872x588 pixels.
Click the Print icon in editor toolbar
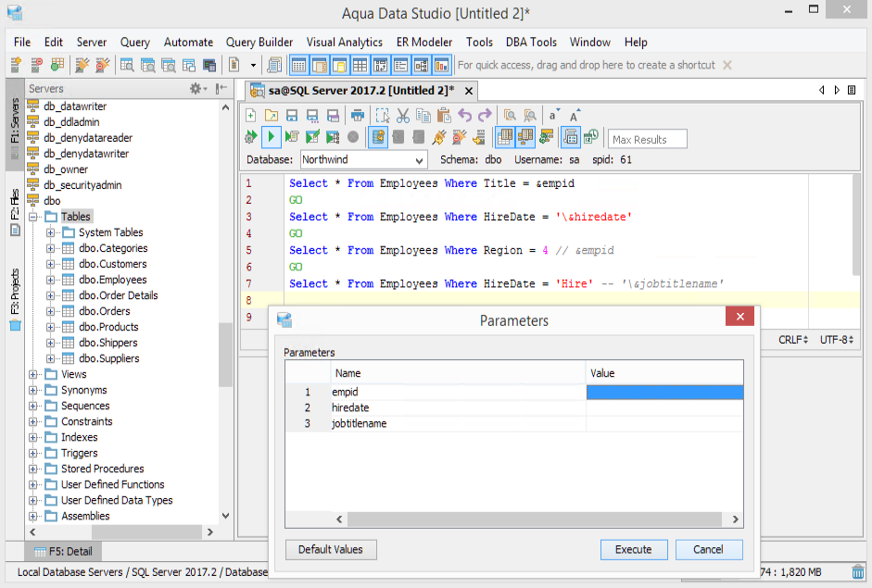coord(358,116)
